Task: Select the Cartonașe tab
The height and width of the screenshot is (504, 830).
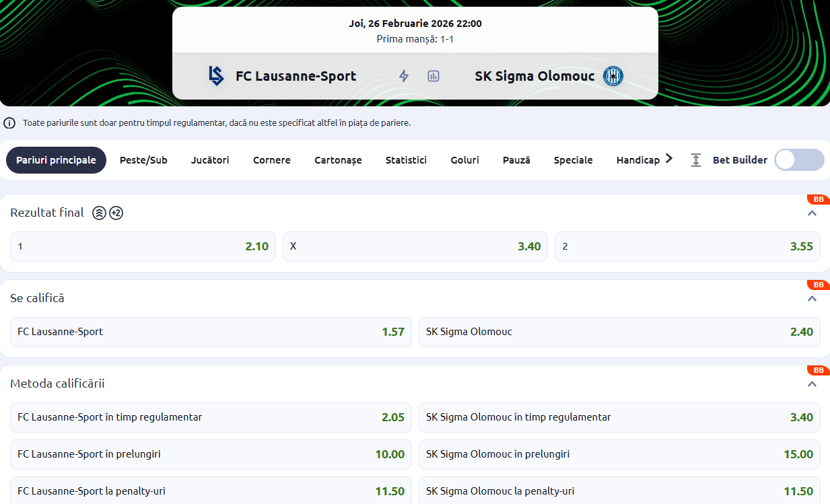Action: click(x=338, y=160)
